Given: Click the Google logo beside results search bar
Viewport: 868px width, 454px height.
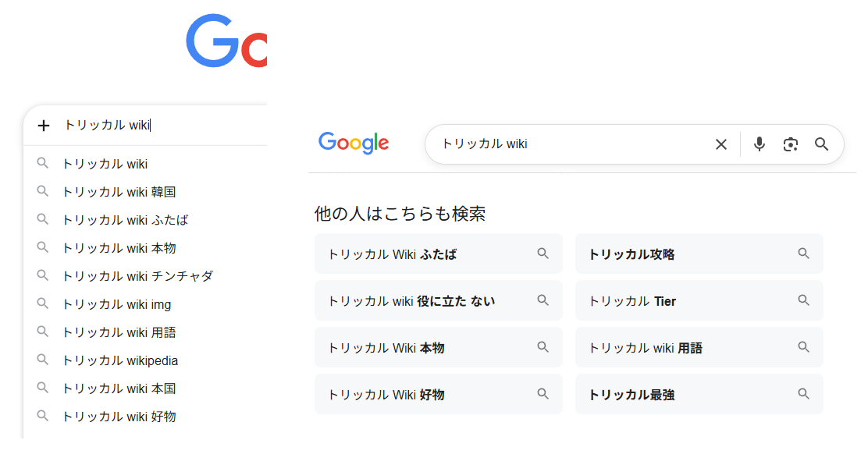Looking at the screenshot, I should tap(354, 144).
